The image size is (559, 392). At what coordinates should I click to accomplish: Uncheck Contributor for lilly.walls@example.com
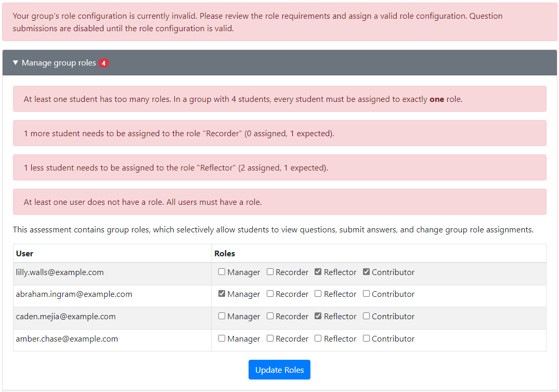tap(366, 272)
